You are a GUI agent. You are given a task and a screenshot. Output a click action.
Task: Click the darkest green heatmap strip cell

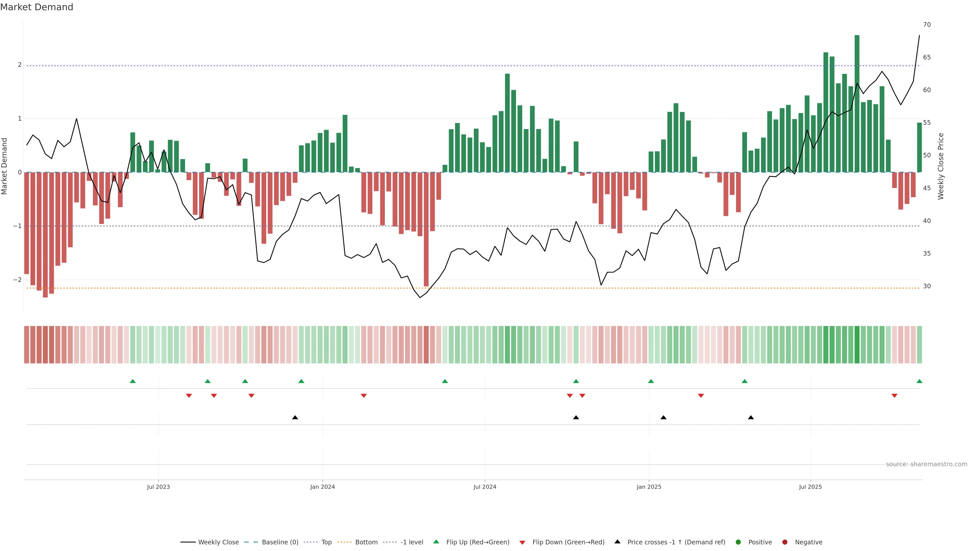(x=857, y=345)
